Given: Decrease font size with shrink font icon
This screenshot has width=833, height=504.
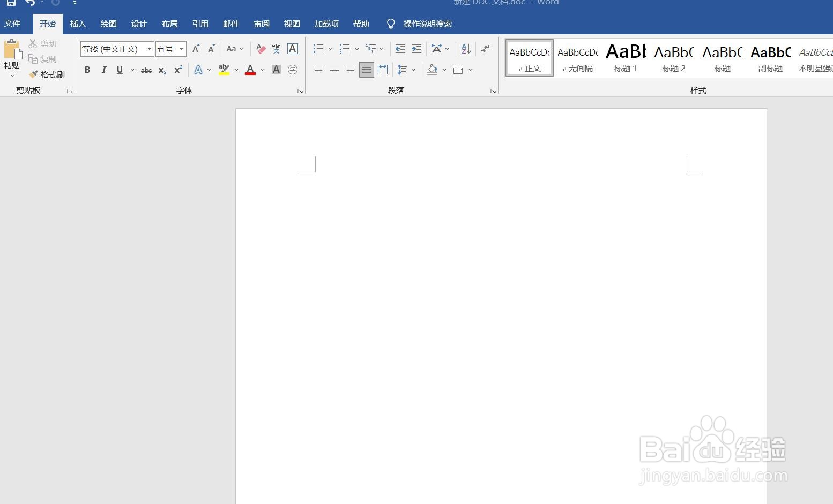Looking at the screenshot, I should [211, 49].
